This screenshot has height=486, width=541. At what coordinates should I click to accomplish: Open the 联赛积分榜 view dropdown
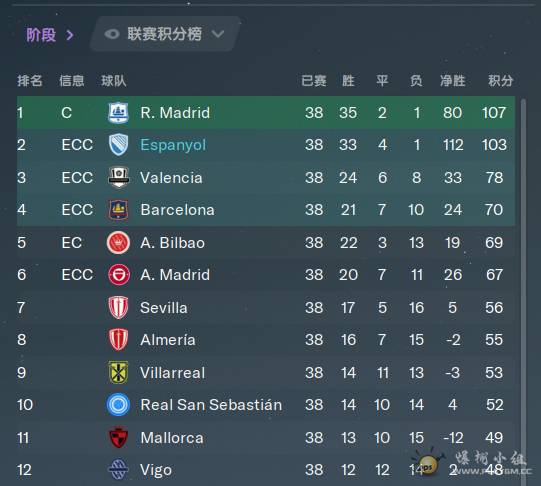(x=165, y=34)
